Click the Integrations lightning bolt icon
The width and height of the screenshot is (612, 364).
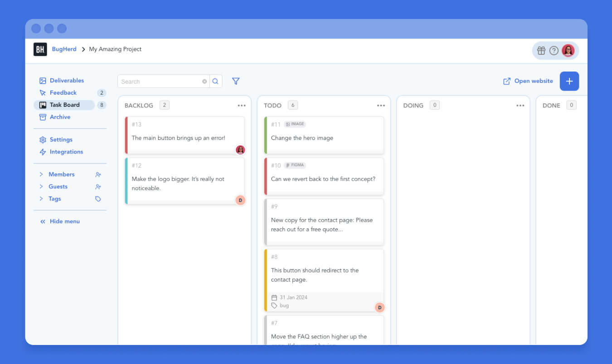point(42,152)
